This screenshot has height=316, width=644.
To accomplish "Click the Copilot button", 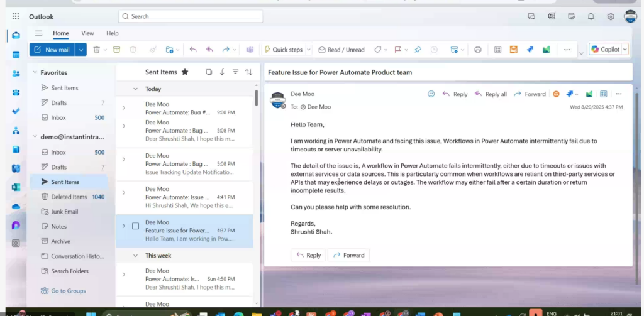I will pyautogui.click(x=606, y=50).
